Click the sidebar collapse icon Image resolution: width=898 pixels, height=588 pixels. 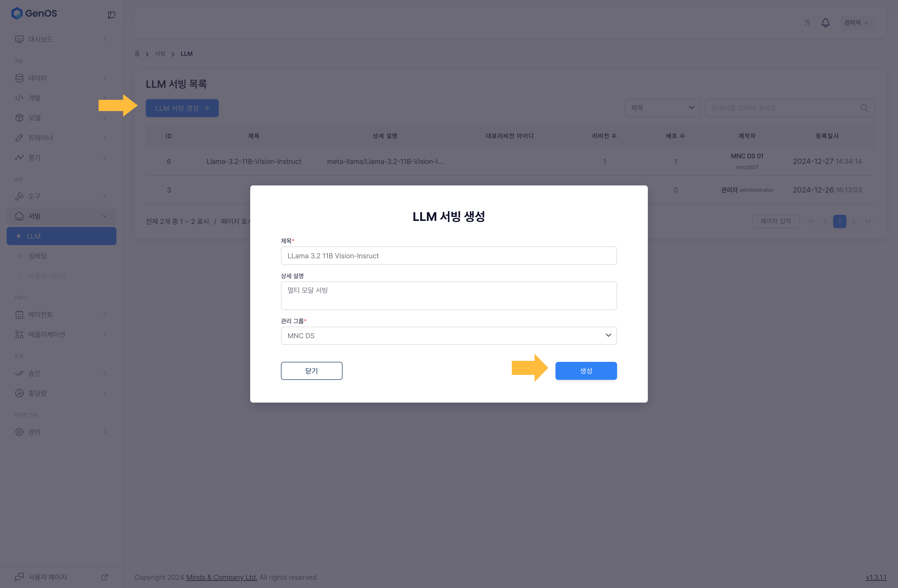(x=111, y=15)
